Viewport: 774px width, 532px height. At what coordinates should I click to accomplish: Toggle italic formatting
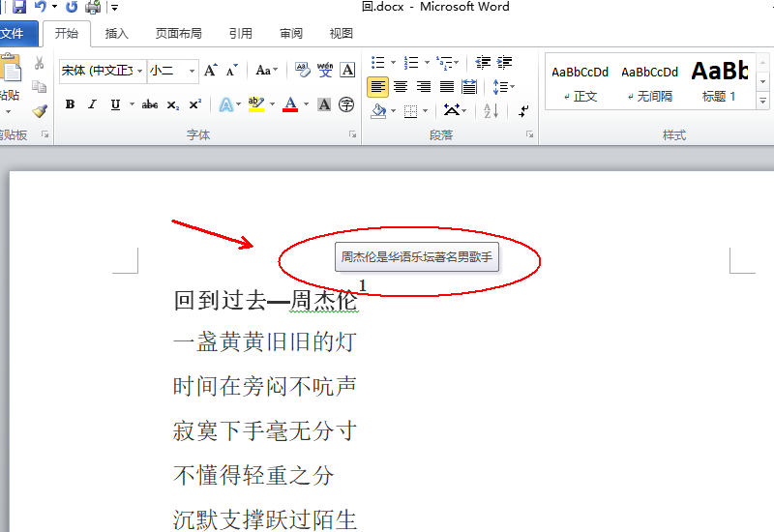click(x=92, y=104)
